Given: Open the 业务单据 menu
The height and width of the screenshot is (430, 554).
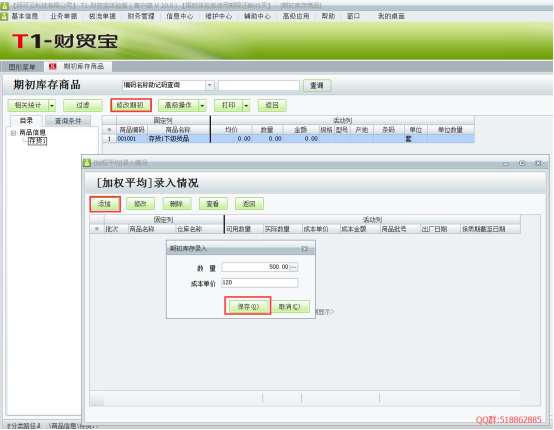Looking at the screenshot, I should (64, 16).
